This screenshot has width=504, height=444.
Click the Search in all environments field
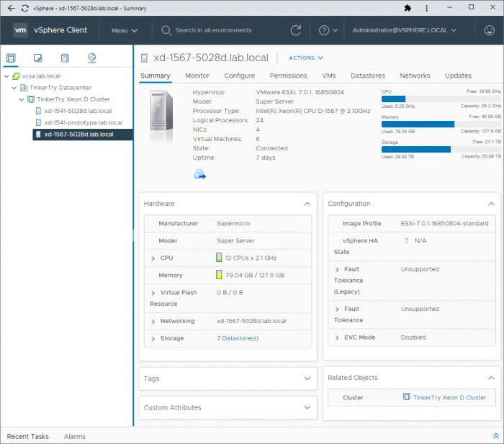[213, 30]
